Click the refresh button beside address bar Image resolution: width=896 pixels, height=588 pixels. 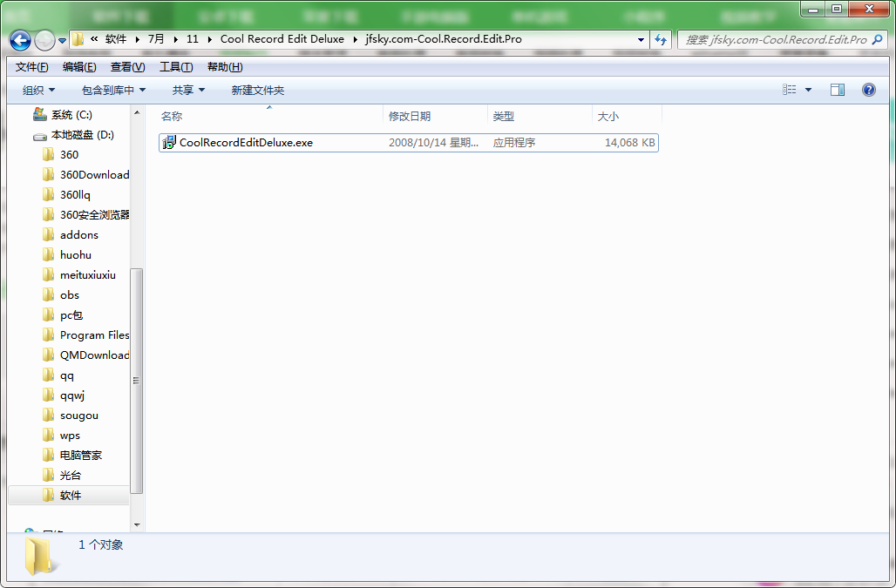pyautogui.click(x=661, y=39)
